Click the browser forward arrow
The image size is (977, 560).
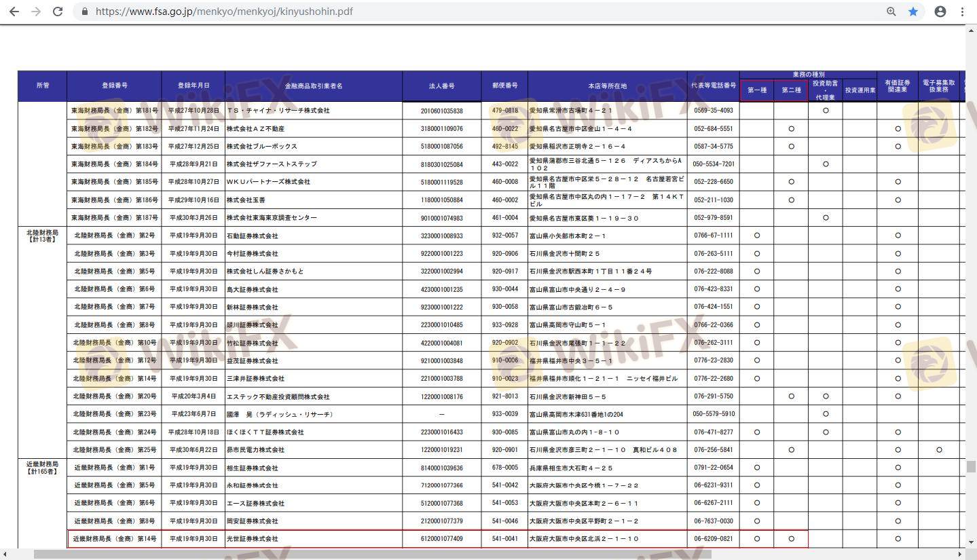tap(36, 12)
